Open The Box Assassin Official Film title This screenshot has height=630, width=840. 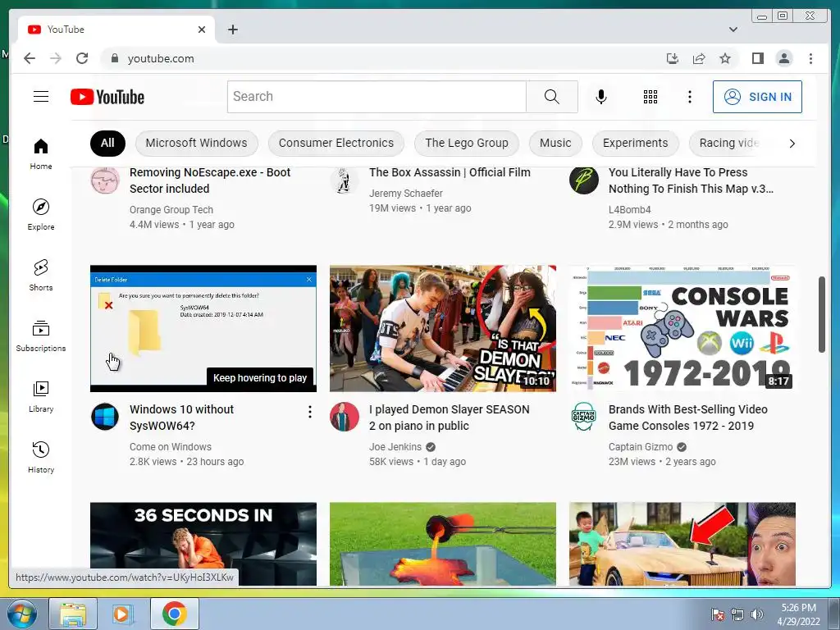pyautogui.click(x=450, y=172)
